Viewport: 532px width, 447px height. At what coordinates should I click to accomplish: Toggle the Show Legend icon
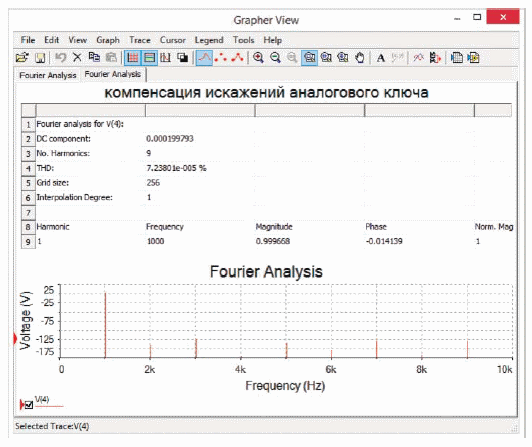tap(149, 57)
